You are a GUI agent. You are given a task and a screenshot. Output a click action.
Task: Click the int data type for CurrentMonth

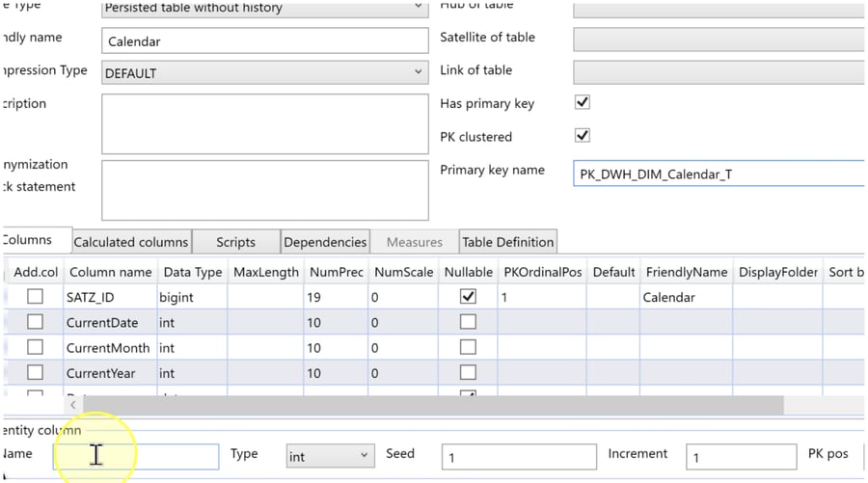[193, 348]
